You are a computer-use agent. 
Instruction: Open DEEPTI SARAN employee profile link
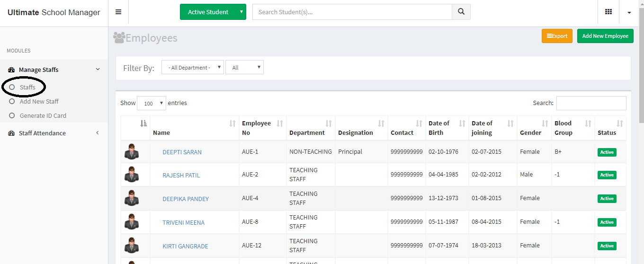[x=182, y=152]
